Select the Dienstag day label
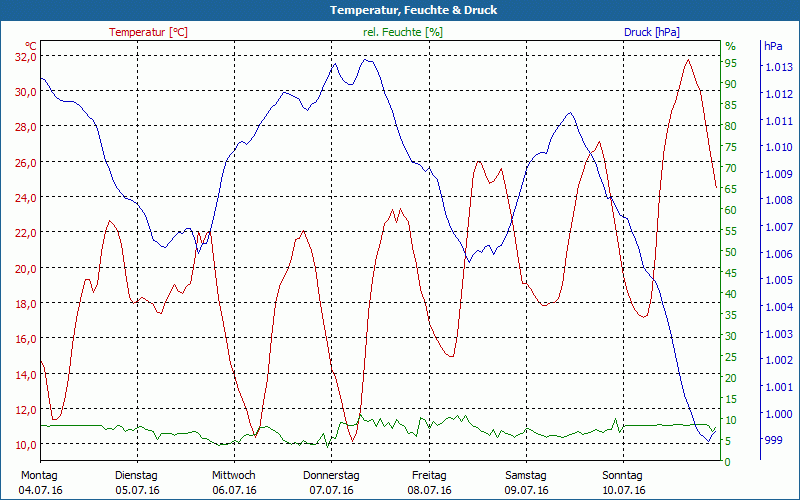800x500 pixels. tap(137, 476)
